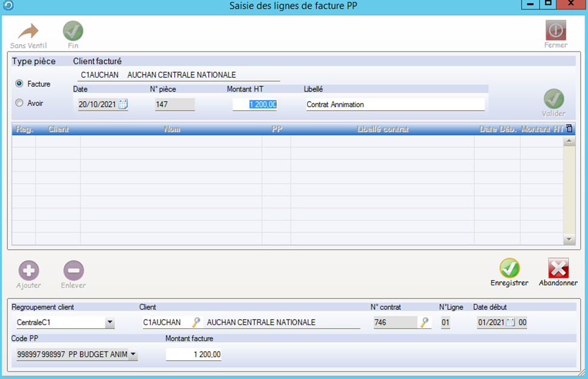Select the Facture radio button

click(19, 84)
